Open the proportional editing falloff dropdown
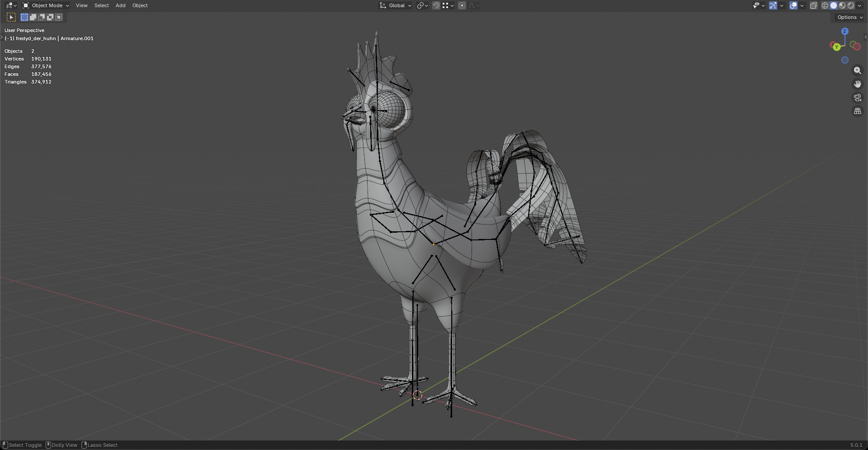The image size is (868, 450). [x=474, y=5]
